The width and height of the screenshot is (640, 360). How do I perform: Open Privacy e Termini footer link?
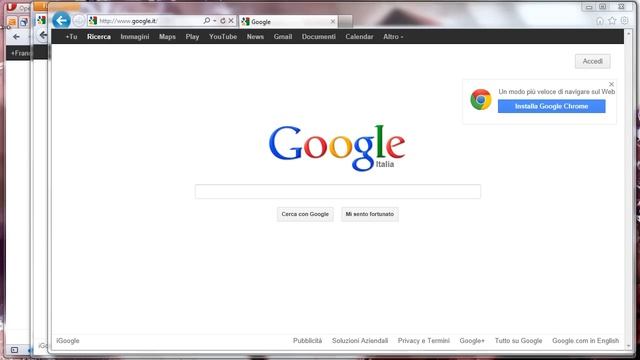point(424,341)
